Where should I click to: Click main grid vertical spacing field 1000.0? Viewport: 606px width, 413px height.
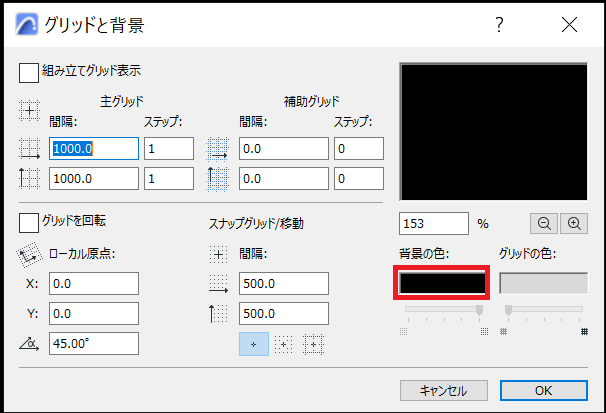tap(94, 178)
